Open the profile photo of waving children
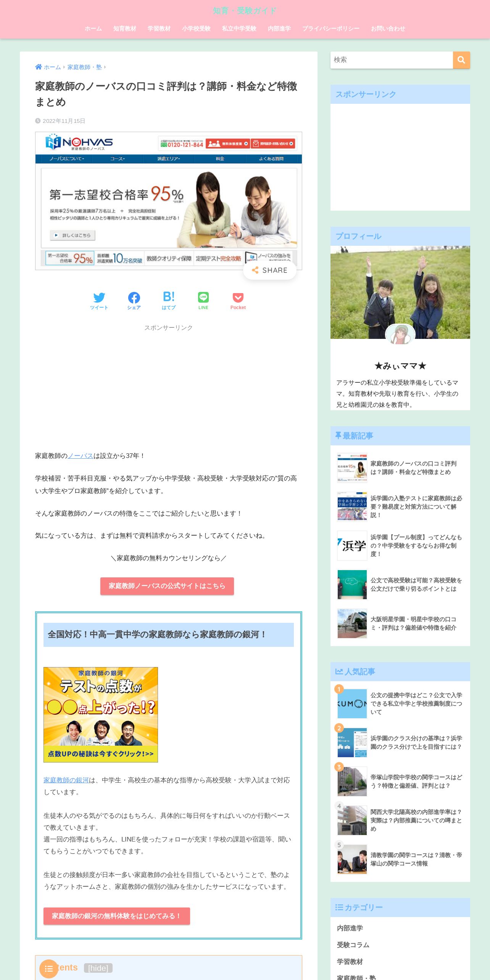This screenshot has height=980, width=490. (x=400, y=292)
